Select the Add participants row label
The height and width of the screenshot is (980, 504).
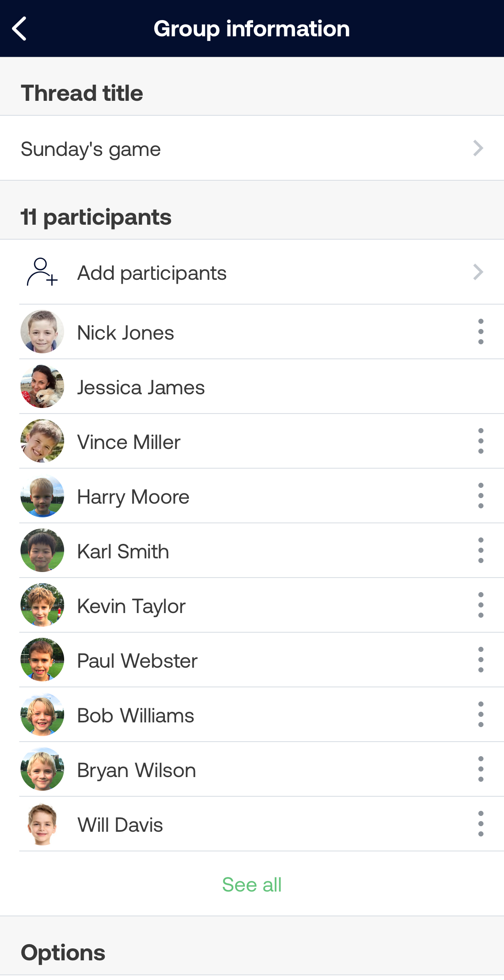[x=152, y=273]
